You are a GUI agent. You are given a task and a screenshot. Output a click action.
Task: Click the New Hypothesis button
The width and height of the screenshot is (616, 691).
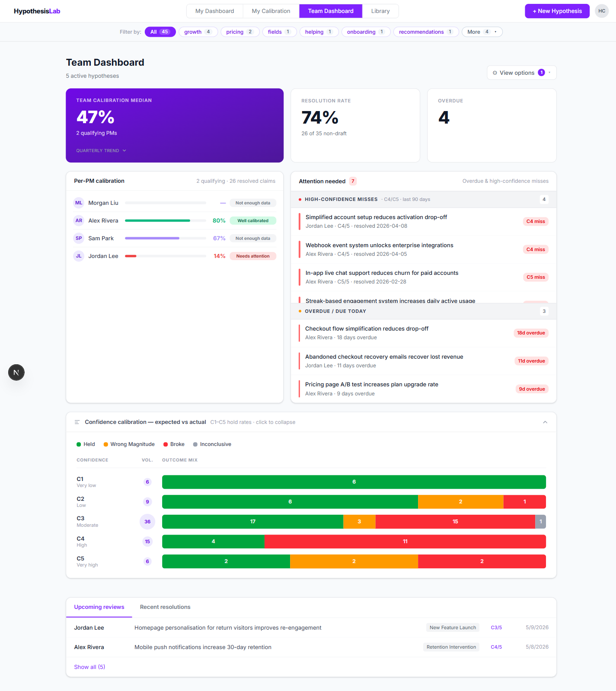click(557, 11)
